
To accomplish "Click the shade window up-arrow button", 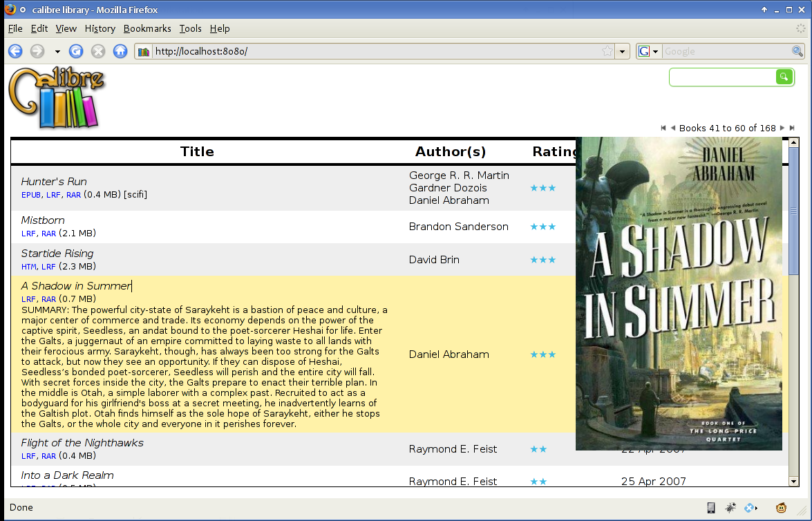I will click(x=764, y=9).
